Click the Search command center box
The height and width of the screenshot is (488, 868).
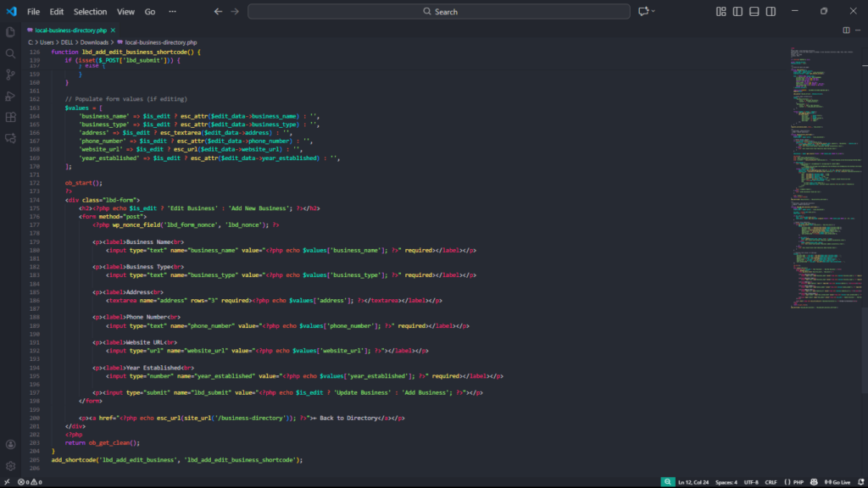(x=440, y=12)
